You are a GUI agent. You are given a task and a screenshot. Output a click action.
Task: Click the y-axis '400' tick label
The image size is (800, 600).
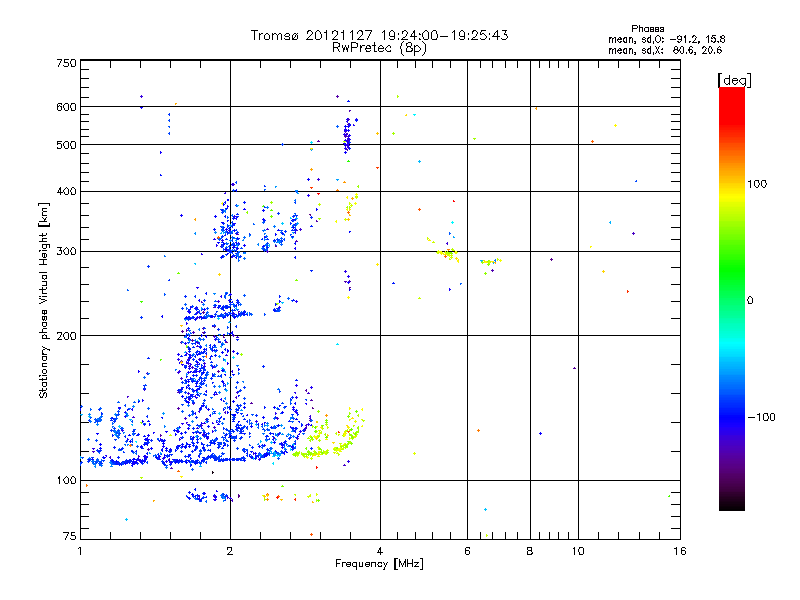pyautogui.click(x=66, y=191)
